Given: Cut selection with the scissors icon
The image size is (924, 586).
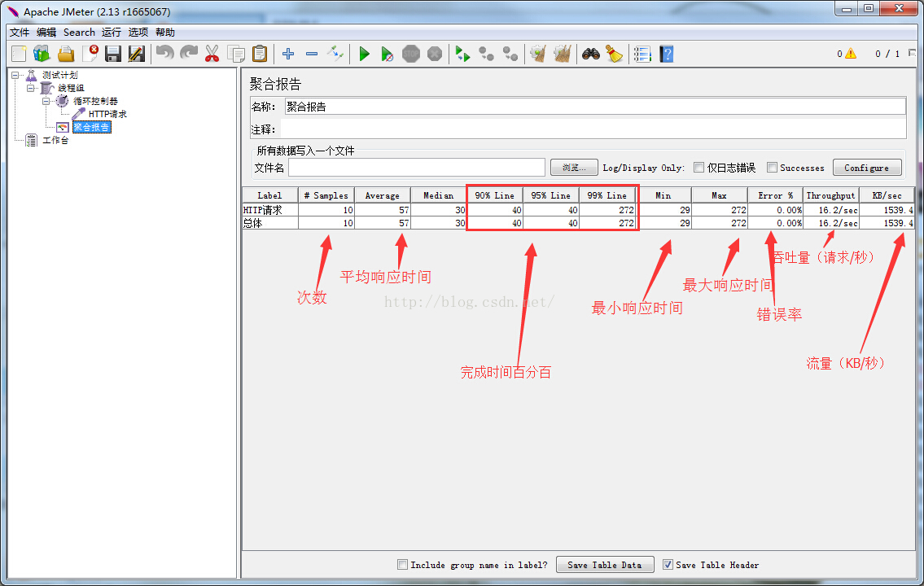Looking at the screenshot, I should 212,55.
